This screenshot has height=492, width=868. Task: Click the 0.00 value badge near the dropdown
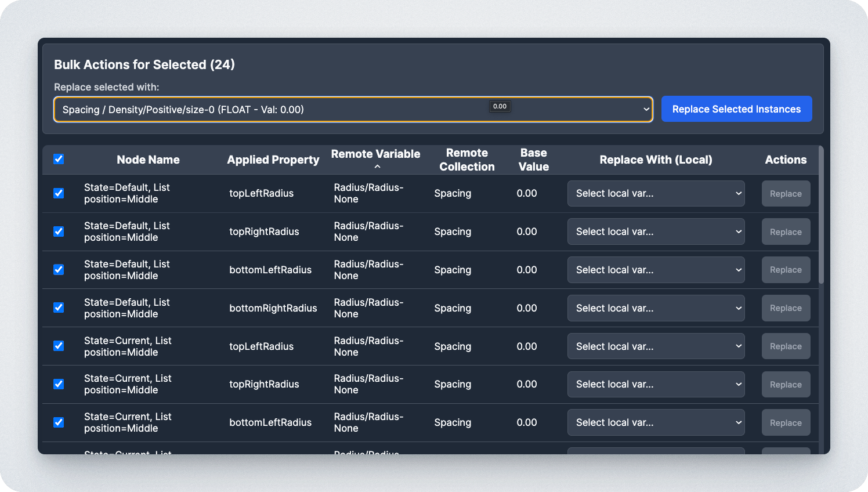click(500, 106)
